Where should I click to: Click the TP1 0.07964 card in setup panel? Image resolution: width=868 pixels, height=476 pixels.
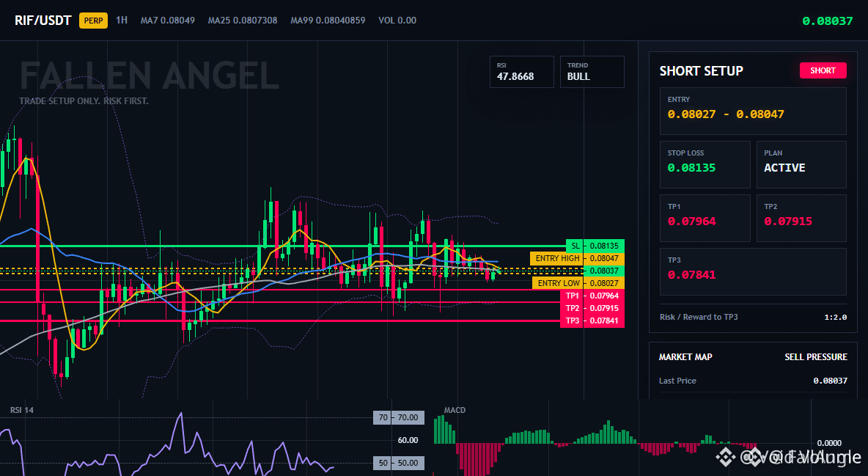[705, 218]
